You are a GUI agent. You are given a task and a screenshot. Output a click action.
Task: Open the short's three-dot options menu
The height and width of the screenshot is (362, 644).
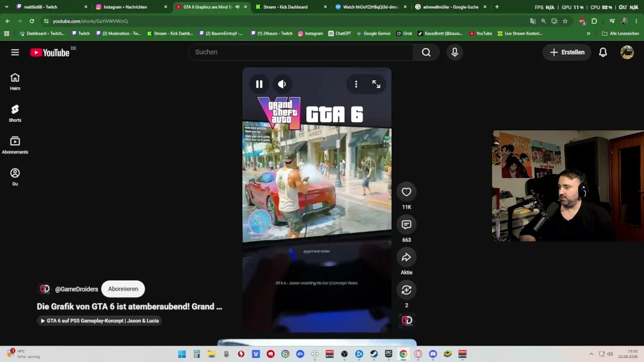tap(356, 84)
